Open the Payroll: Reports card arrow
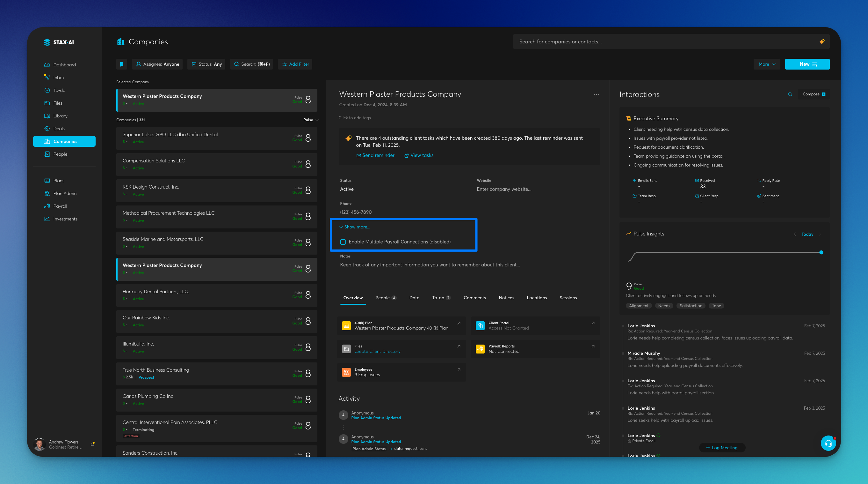 593,346
